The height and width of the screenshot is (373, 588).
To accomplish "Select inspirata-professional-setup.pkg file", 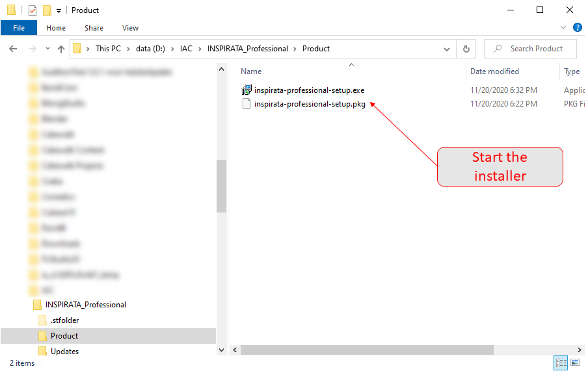I will pos(310,104).
